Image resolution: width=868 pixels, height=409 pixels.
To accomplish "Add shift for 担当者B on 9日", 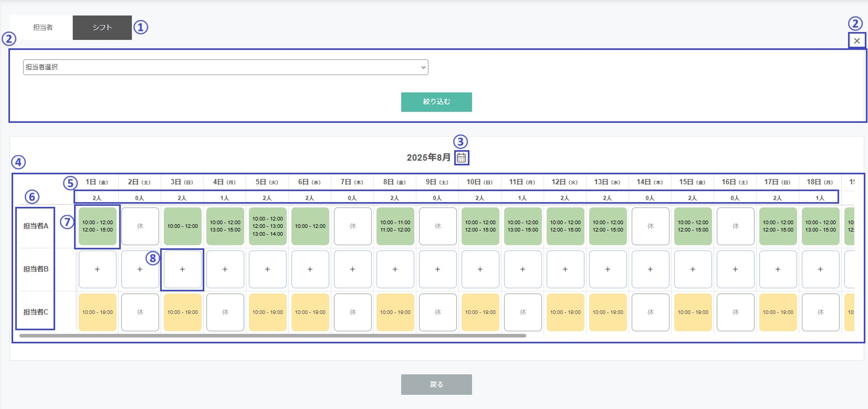I will (438, 269).
